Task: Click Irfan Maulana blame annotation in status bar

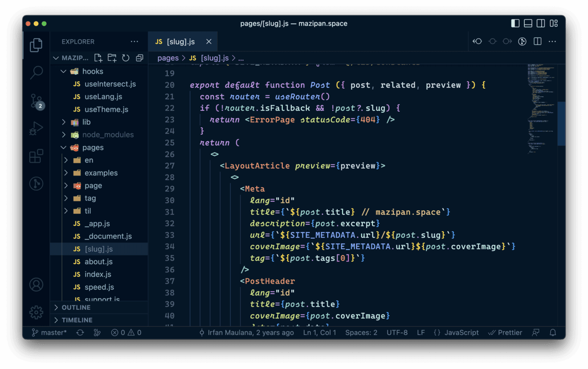Action: click(x=246, y=332)
